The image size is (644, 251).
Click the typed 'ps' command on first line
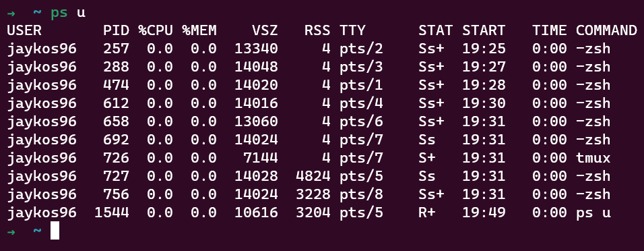59,13
